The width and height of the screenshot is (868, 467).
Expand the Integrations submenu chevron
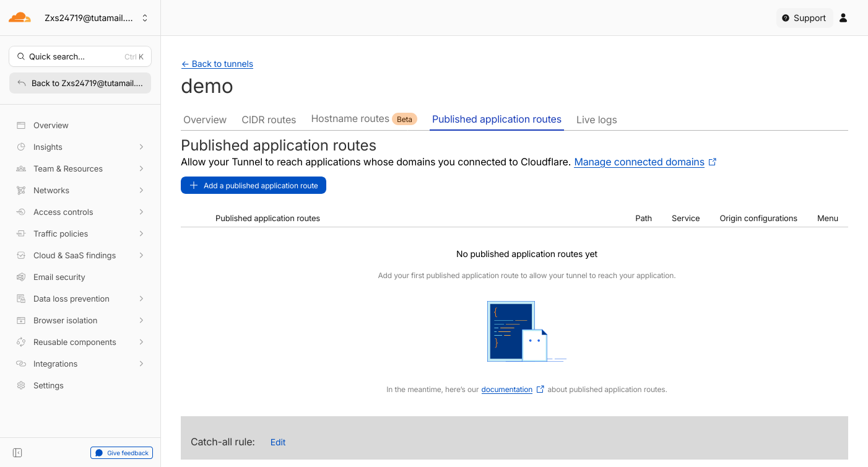(x=141, y=364)
